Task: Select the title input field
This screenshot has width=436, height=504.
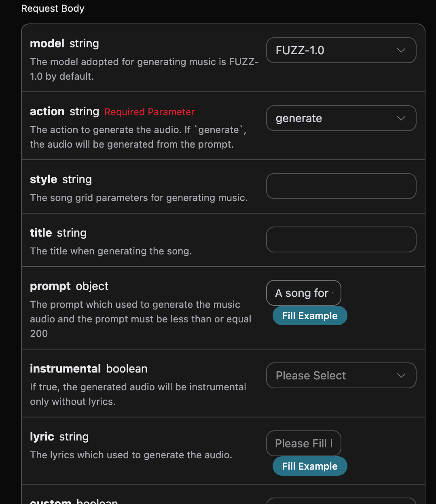Action: coord(341,239)
